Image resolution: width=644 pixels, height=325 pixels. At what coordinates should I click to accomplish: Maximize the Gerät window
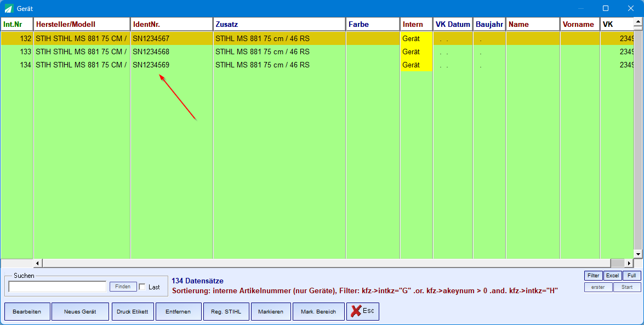click(x=606, y=8)
